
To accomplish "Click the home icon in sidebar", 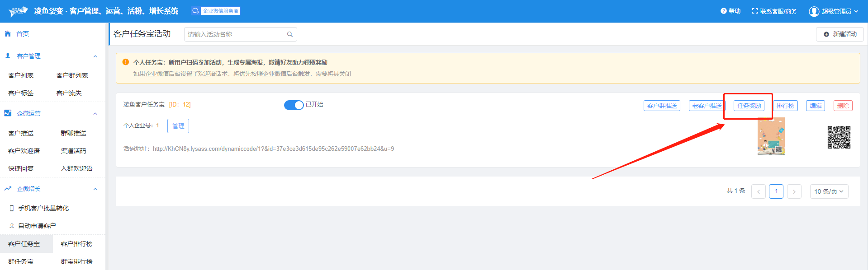I will point(8,34).
